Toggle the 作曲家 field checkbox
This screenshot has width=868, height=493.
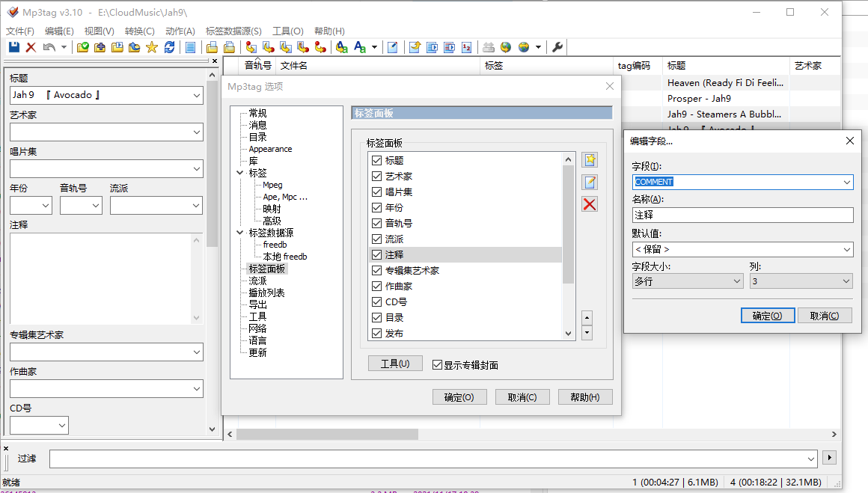click(x=376, y=287)
